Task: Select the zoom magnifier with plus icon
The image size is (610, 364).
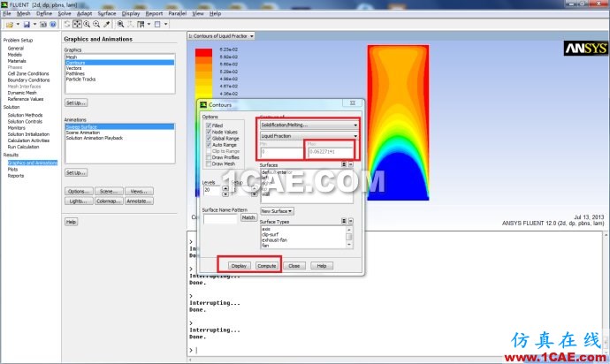Action: click(96, 24)
